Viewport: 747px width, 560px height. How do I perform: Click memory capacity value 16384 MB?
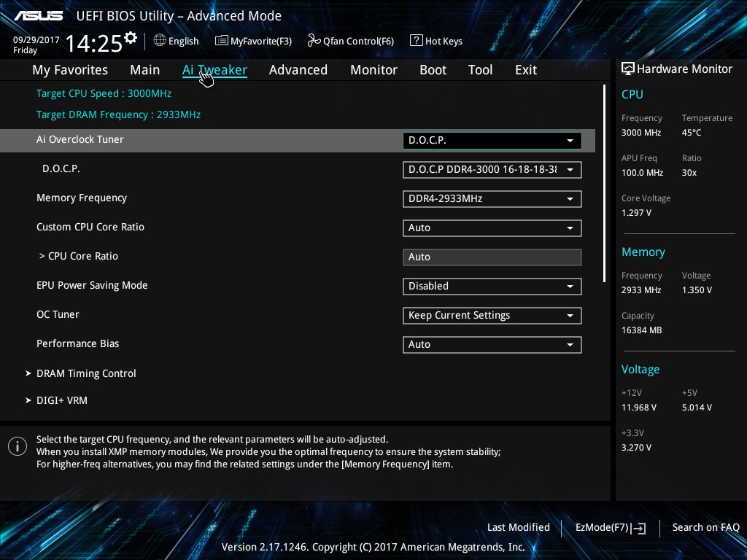pos(641,330)
